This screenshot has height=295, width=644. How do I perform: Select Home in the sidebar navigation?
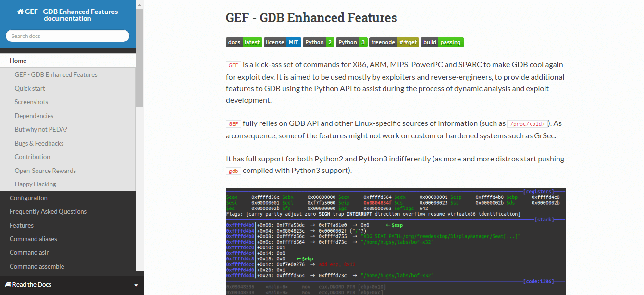18,61
